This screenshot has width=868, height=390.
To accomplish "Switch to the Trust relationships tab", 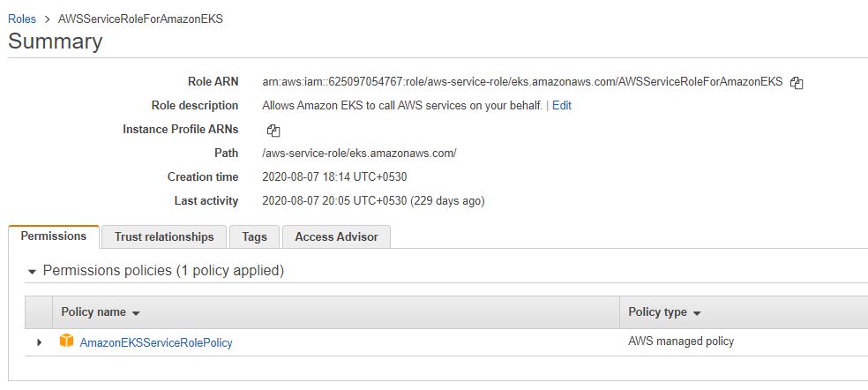I will click(164, 236).
